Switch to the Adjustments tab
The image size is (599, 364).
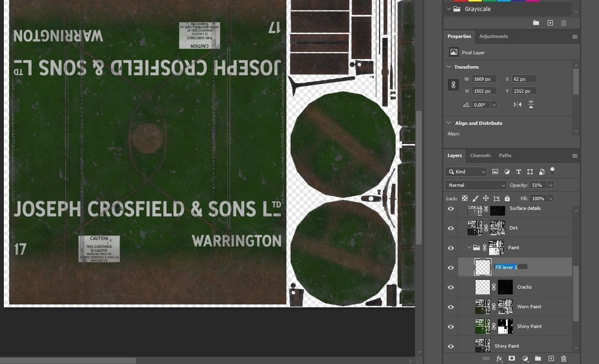point(493,36)
